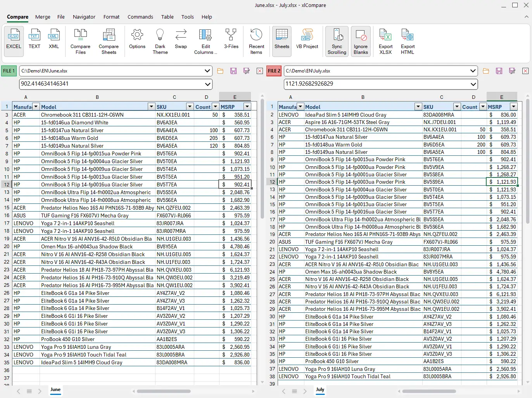
Task: Click June pane horizontal scrollbar thumb
Action: (164, 391)
